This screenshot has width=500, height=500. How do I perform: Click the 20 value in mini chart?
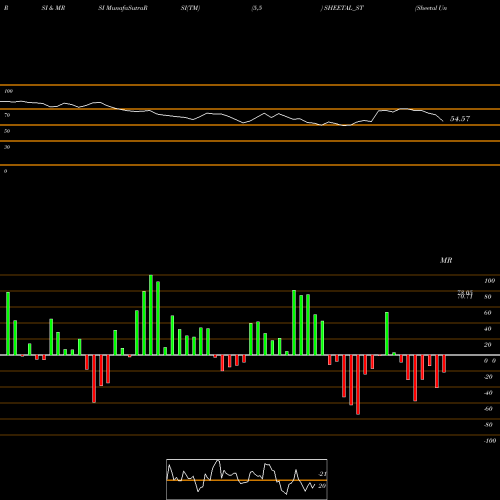point(322,486)
